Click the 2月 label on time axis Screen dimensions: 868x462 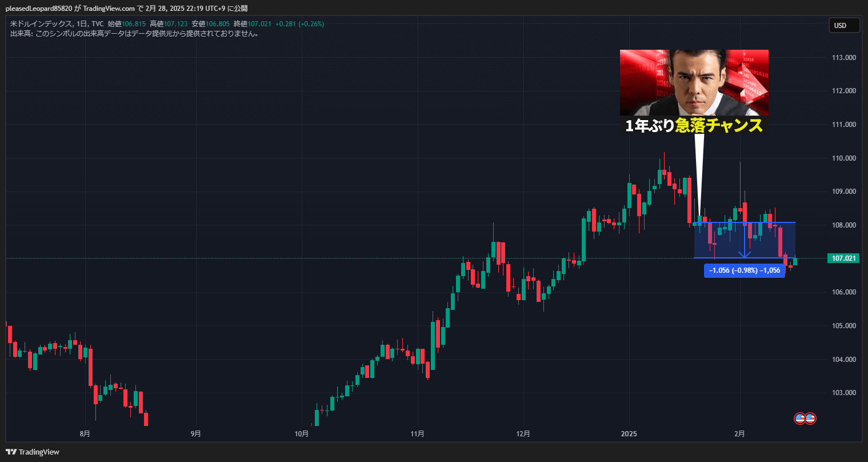point(739,433)
